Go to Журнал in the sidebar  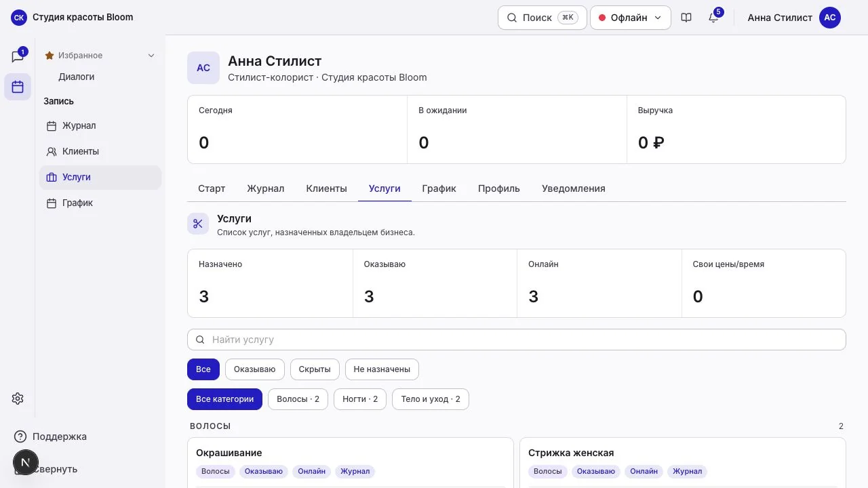pos(100,125)
